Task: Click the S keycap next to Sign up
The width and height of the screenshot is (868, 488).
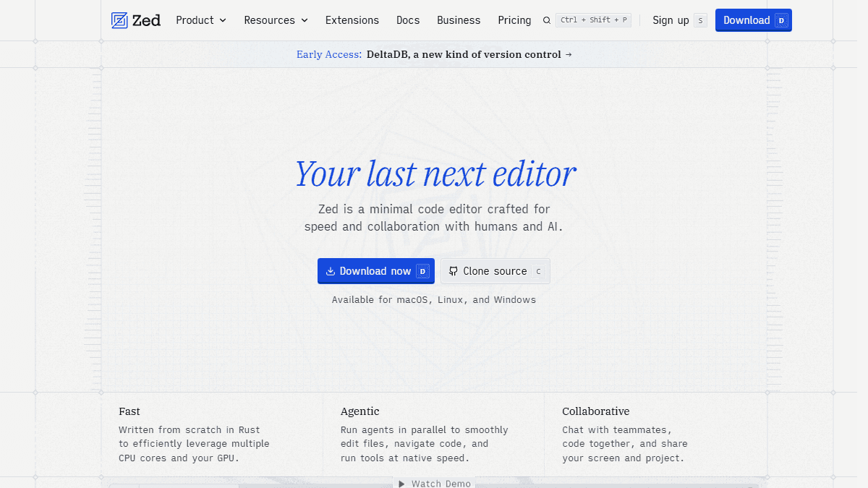Action: point(700,20)
